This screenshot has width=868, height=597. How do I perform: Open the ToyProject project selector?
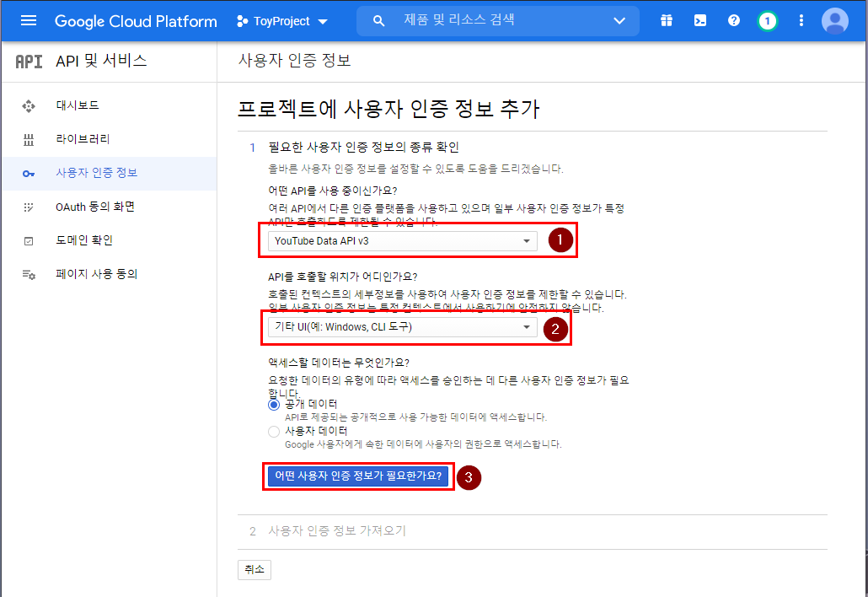(x=282, y=21)
